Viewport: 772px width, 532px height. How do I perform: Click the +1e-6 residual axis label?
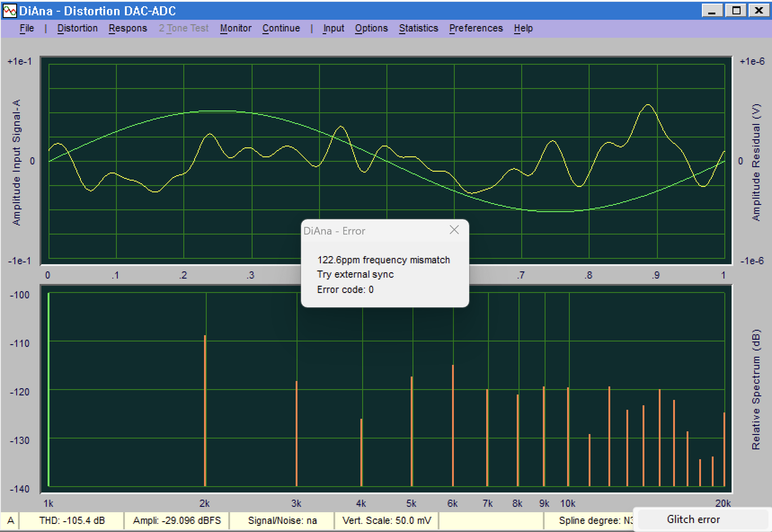coord(752,61)
